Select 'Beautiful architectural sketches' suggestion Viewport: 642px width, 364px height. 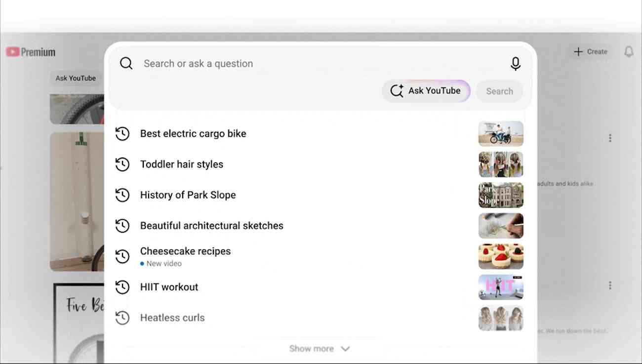[212, 225]
